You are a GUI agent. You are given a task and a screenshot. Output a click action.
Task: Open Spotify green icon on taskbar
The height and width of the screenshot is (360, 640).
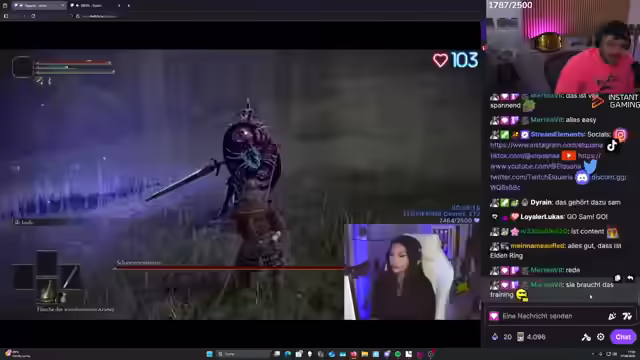398,354
